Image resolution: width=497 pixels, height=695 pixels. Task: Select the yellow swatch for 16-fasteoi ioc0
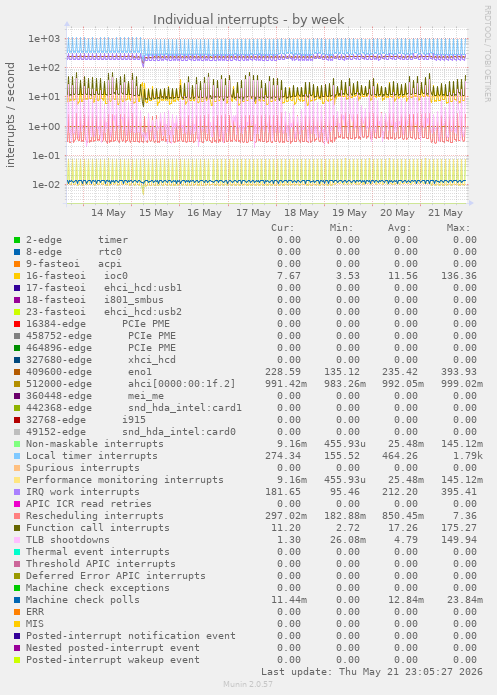(x=17, y=276)
